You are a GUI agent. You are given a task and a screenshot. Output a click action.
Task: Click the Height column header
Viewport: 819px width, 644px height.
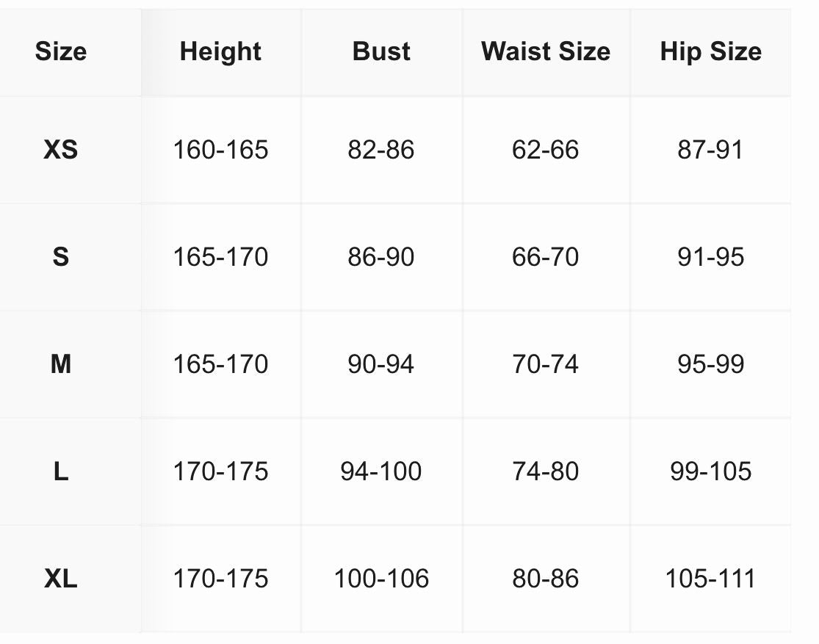click(x=220, y=51)
